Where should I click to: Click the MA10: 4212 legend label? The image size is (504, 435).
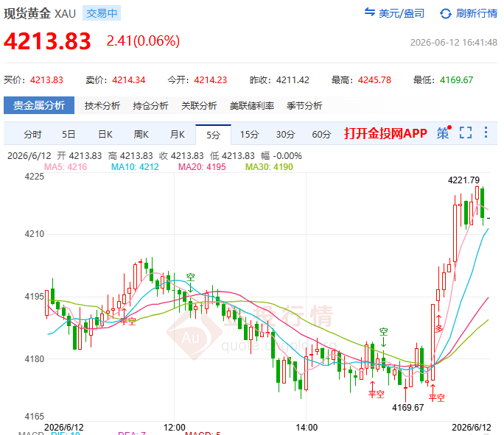[x=135, y=167]
